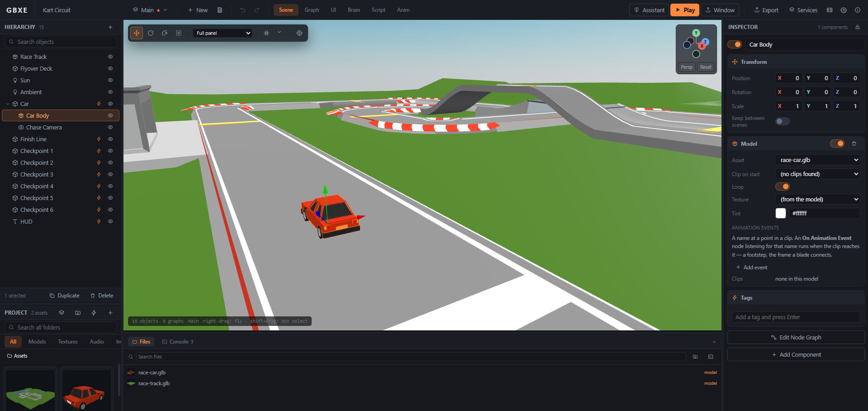Click the Play button
The height and width of the screenshot is (411, 868).
point(685,10)
